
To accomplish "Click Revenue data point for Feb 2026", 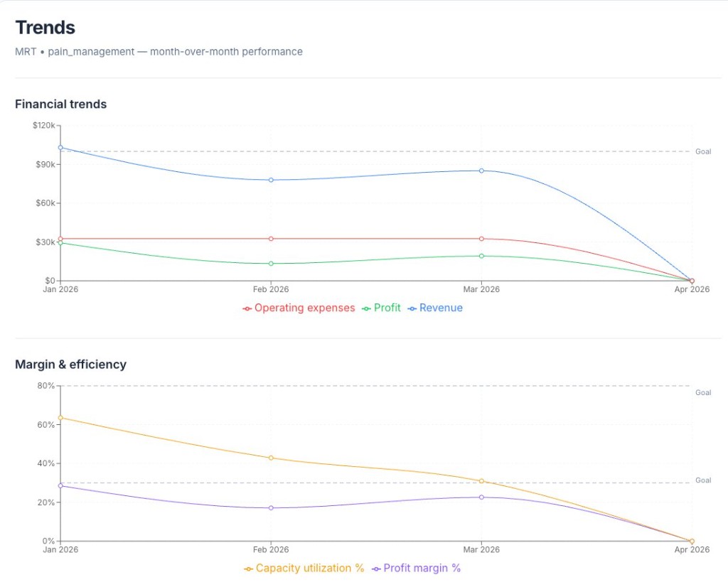I will pyautogui.click(x=271, y=180).
